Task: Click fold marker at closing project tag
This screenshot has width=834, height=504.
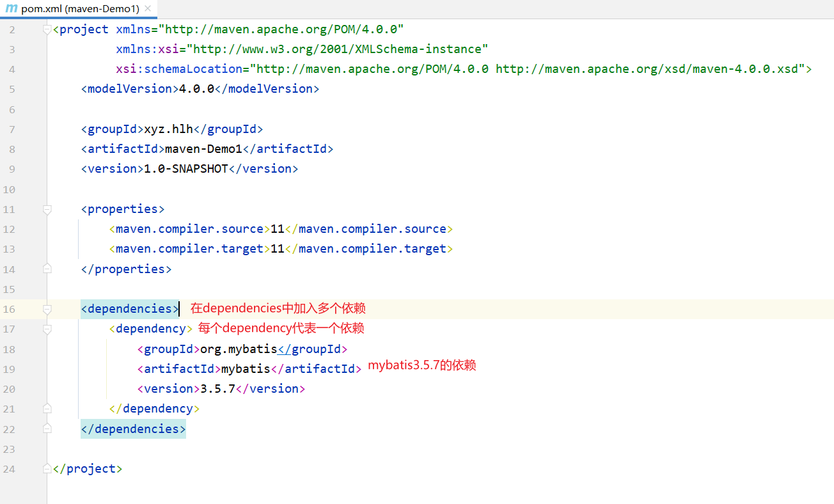Action: click(47, 469)
